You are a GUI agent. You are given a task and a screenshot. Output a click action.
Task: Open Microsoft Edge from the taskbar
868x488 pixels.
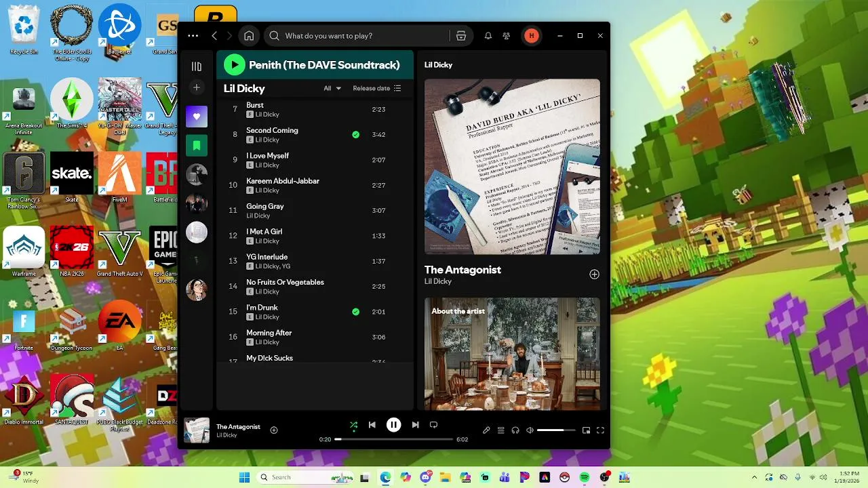(x=385, y=477)
